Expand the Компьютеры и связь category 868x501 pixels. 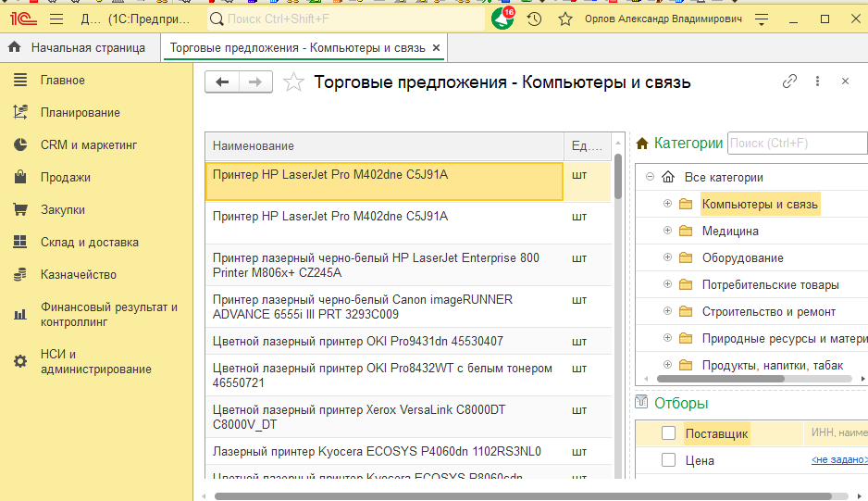[667, 204]
